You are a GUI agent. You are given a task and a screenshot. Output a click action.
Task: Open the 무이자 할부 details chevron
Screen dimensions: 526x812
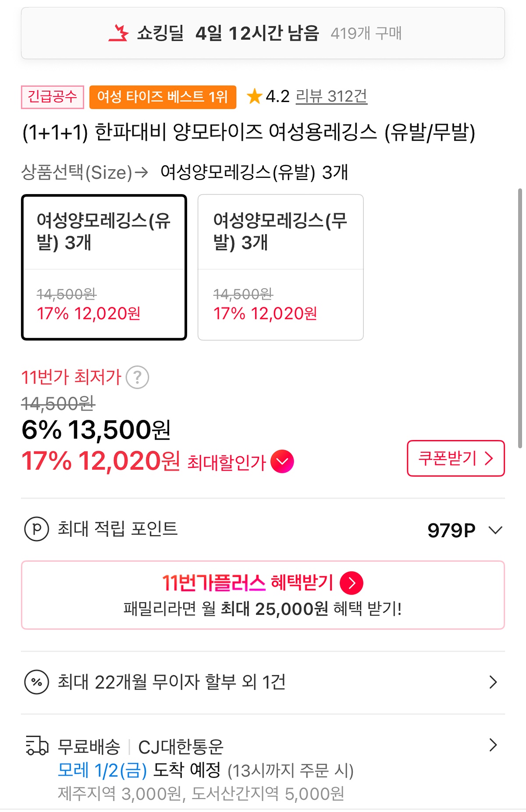[x=493, y=682]
